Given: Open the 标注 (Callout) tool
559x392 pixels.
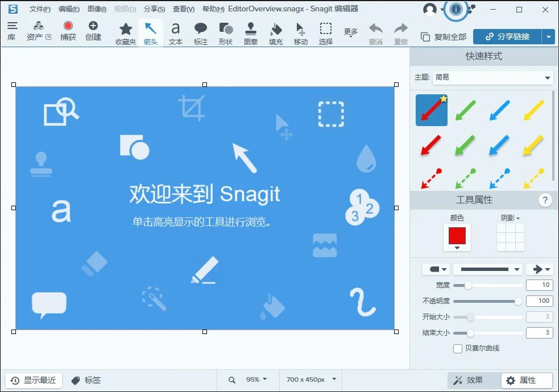Looking at the screenshot, I should point(200,32).
